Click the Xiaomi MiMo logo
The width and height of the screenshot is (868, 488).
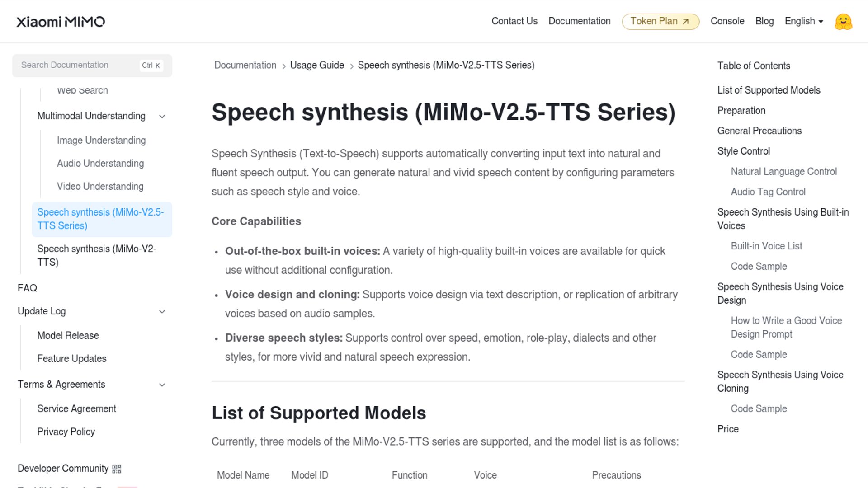coord(61,22)
